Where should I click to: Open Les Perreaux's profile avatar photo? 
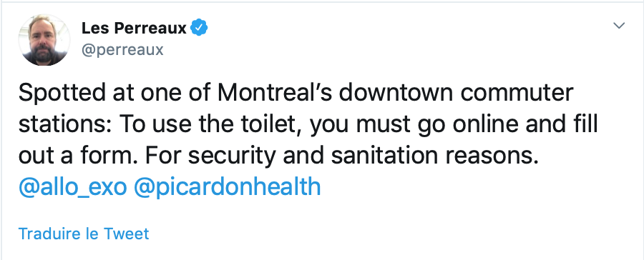(44, 40)
